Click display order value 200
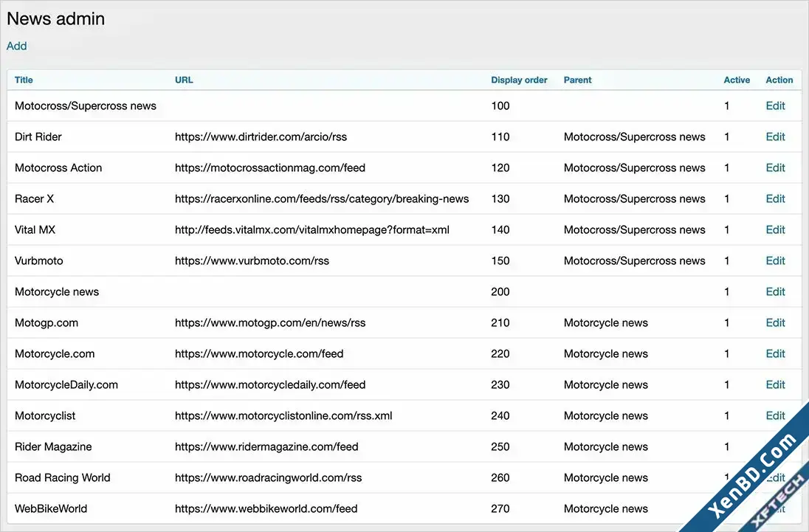This screenshot has width=809, height=532. [500, 291]
